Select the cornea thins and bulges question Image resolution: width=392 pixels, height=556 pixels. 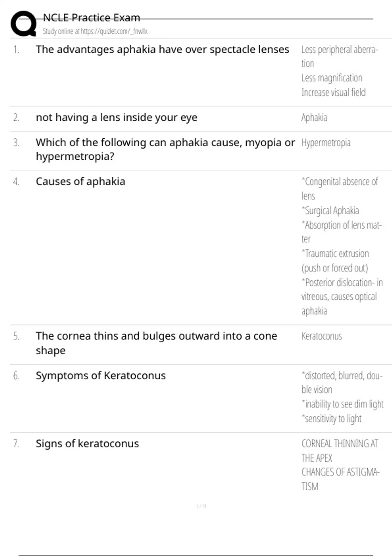pos(156,343)
